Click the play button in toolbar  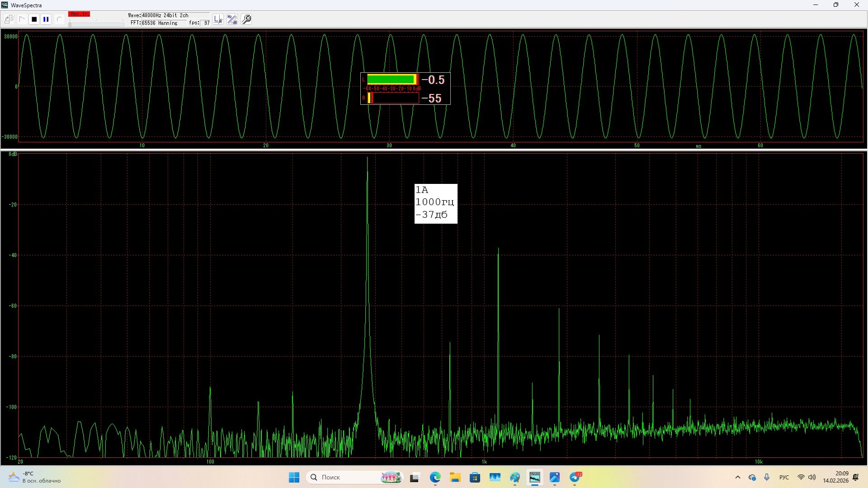coord(22,19)
